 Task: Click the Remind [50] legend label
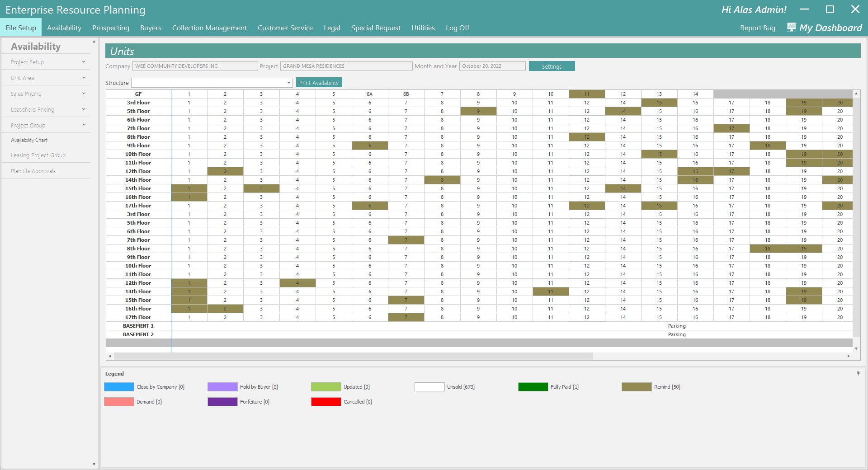tap(667, 387)
